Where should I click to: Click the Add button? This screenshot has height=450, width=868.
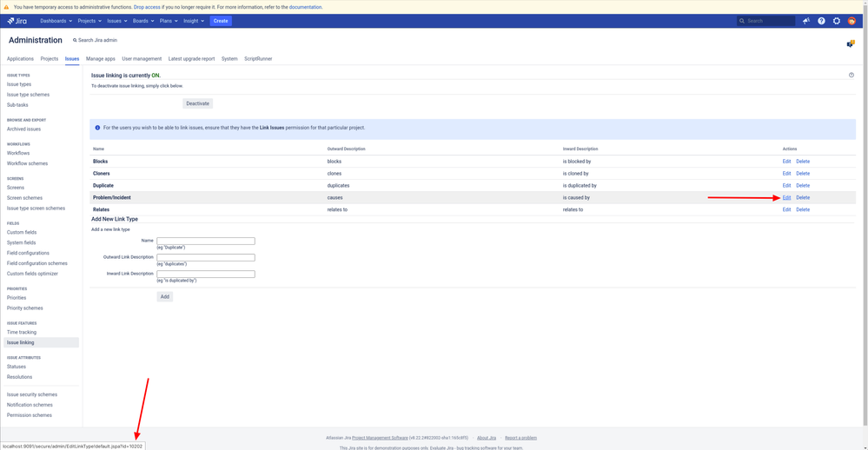click(x=165, y=297)
